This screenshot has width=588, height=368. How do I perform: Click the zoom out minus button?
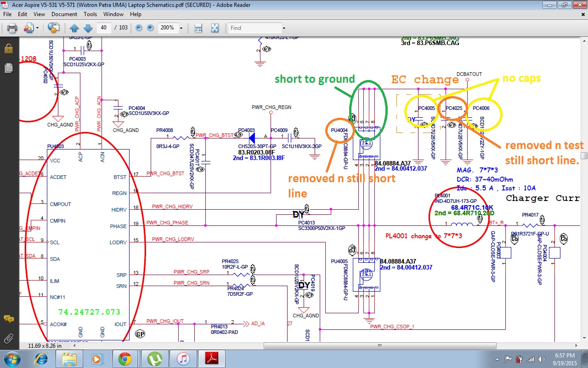(139, 28)
